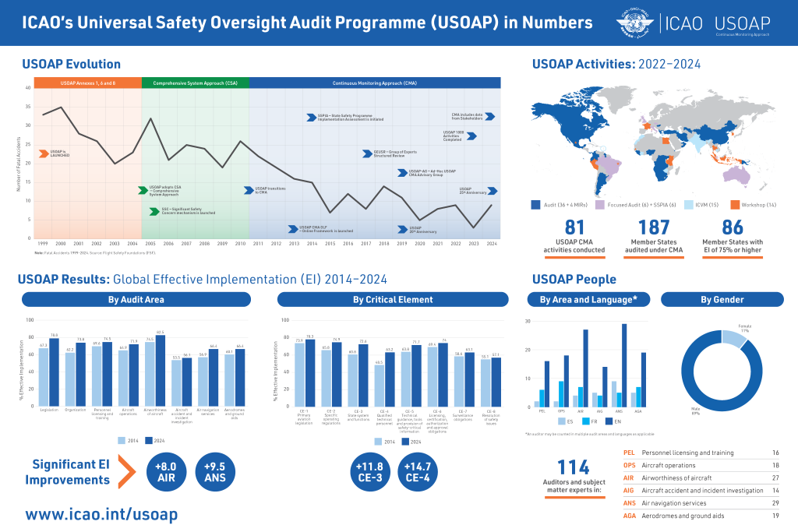Click the 'USOAP transitions to CMA' green marker

pyautogui.click(x=247, y=190)
